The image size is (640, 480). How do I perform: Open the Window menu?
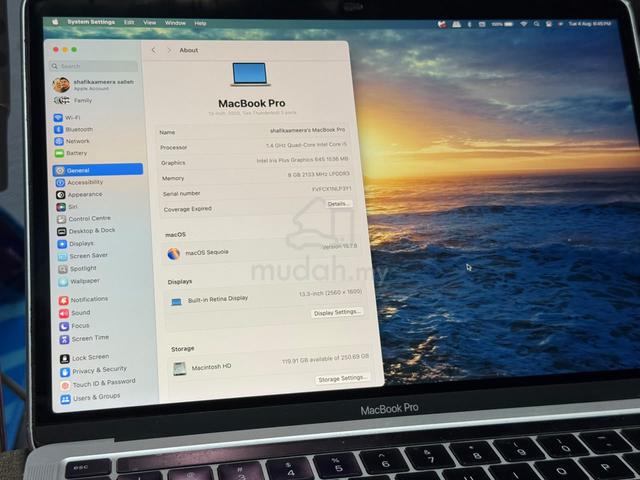click(x=175, y=23)
